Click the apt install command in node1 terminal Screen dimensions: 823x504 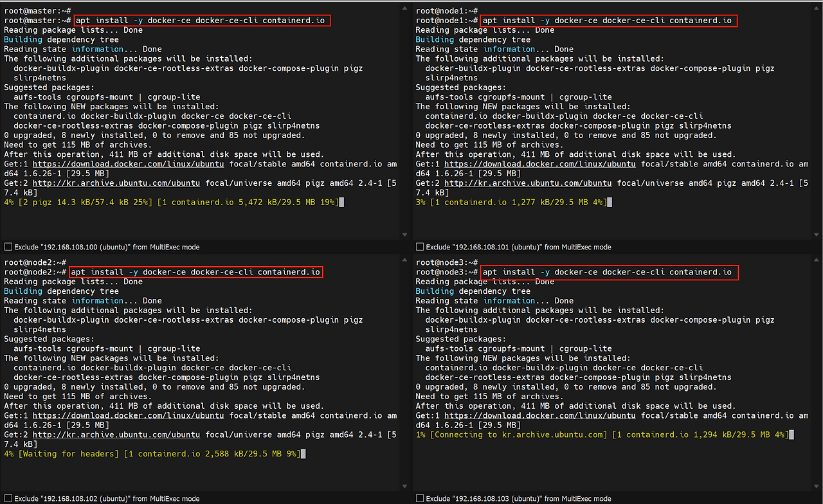coord(608,21)
